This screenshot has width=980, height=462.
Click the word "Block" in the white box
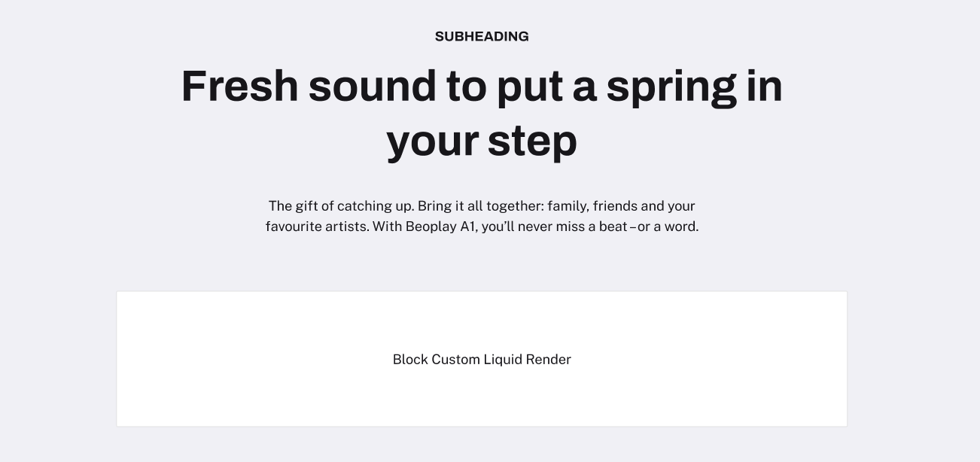pos(410,360)
